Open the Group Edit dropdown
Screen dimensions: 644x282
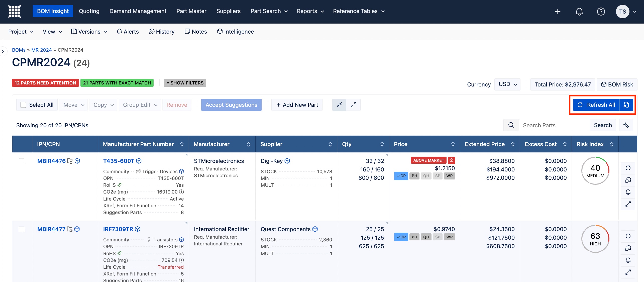[140, 105]
